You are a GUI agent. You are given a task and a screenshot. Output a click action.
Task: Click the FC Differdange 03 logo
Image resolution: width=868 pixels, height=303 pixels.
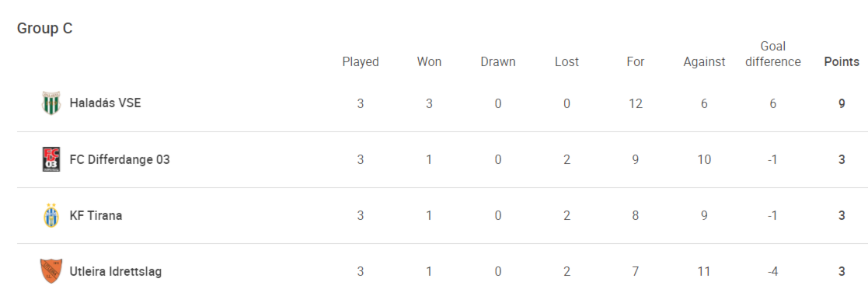51,159
